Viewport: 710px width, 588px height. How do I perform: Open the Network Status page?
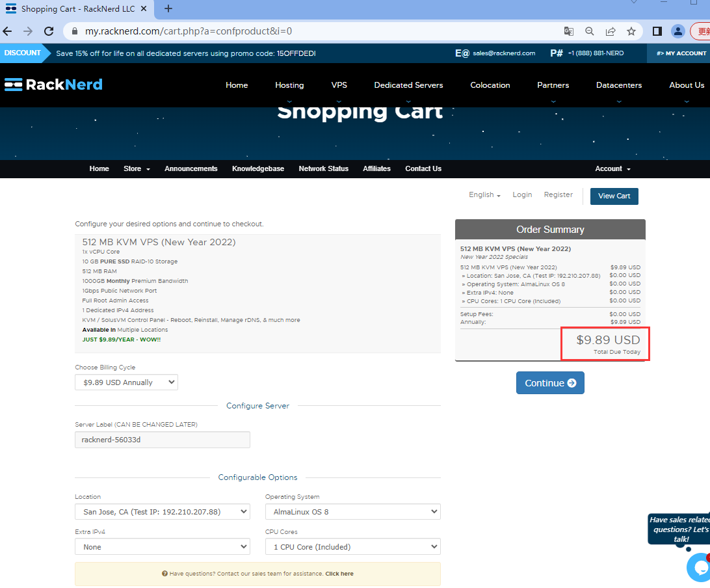coord(324,168)
